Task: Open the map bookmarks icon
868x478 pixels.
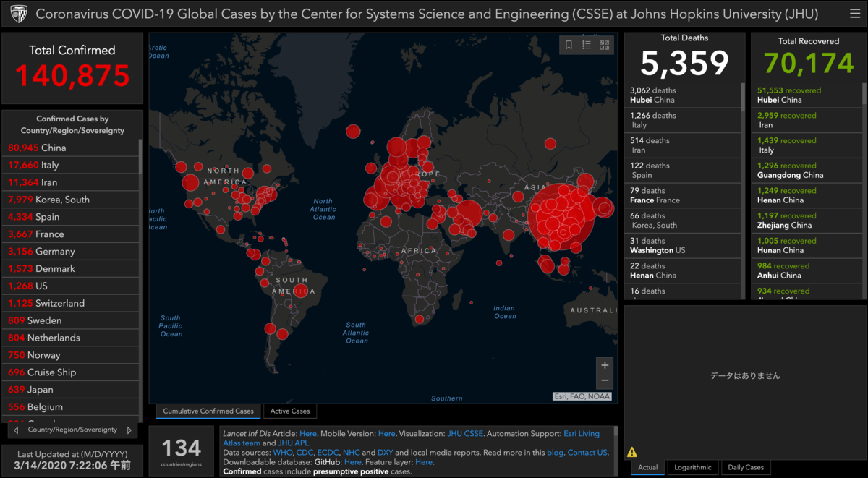Action: point(569,45)
